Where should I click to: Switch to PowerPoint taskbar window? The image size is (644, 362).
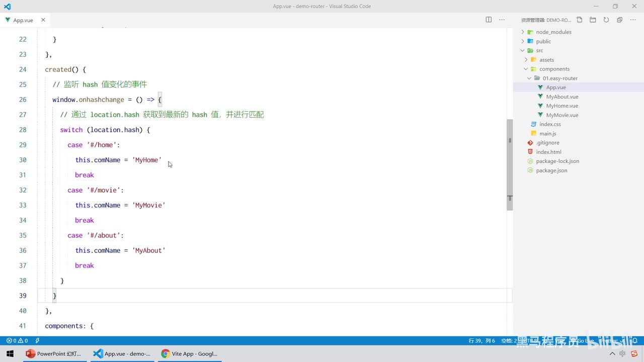click(53, 353)
